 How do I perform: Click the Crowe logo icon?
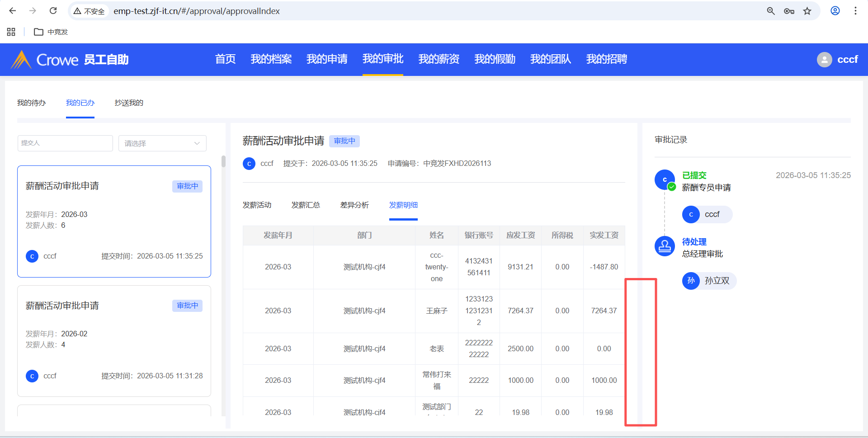(x=21, y=60)
